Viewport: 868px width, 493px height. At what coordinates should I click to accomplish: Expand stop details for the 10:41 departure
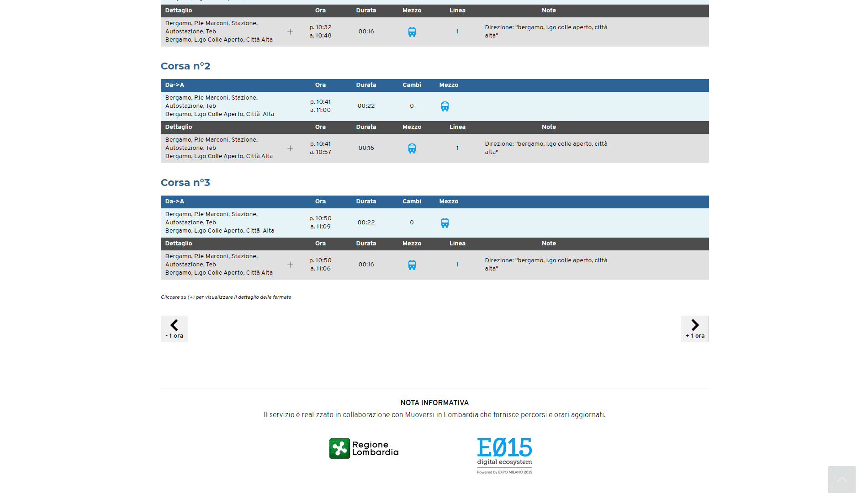click(x=290, y=148)
